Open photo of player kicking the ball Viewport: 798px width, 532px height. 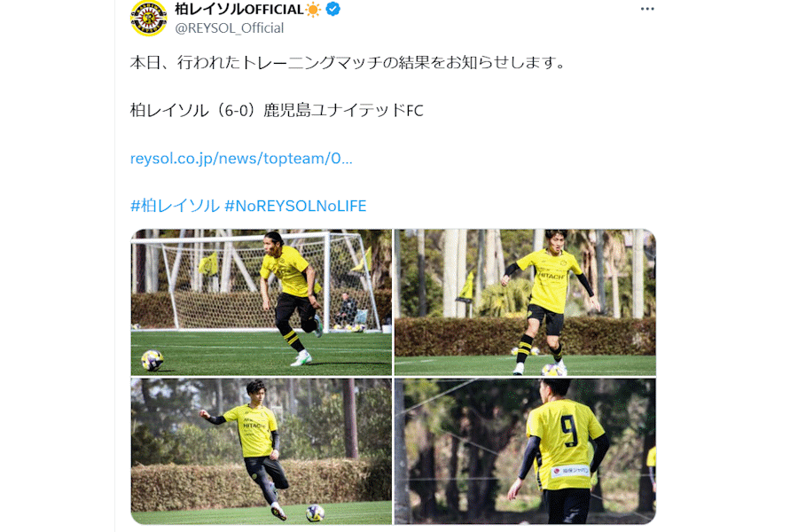point(262,451)
